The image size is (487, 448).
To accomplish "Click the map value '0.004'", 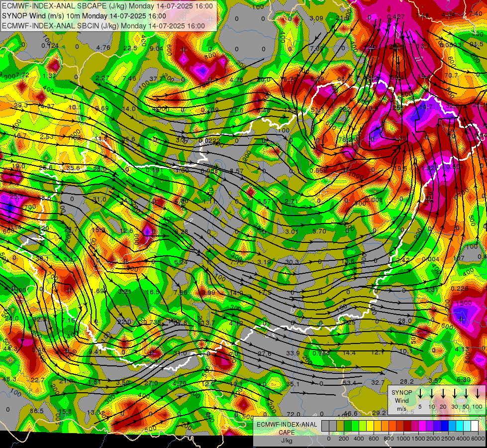I will pos(430,259).
